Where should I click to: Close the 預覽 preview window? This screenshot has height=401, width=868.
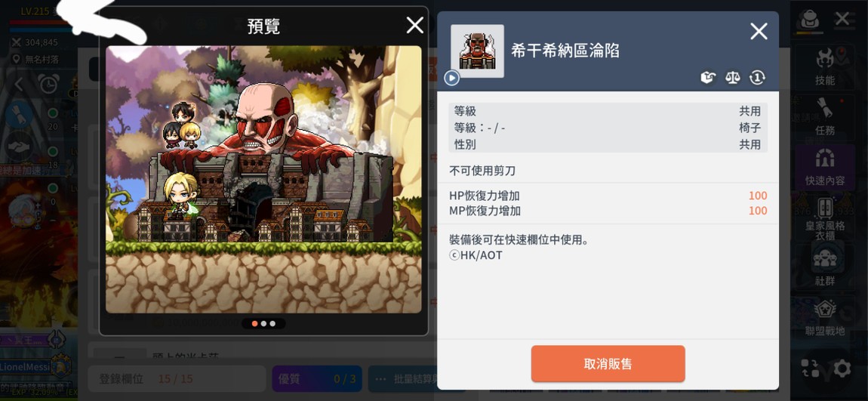pos(414,25)
